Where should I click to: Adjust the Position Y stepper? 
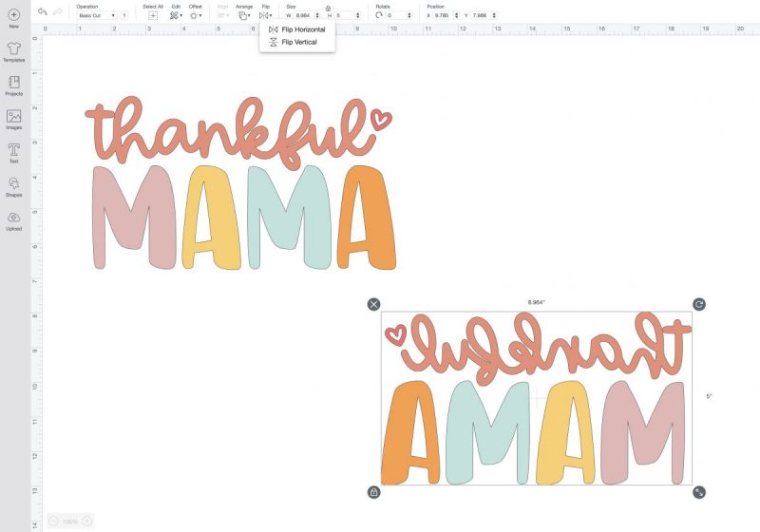tap(494, 15)
